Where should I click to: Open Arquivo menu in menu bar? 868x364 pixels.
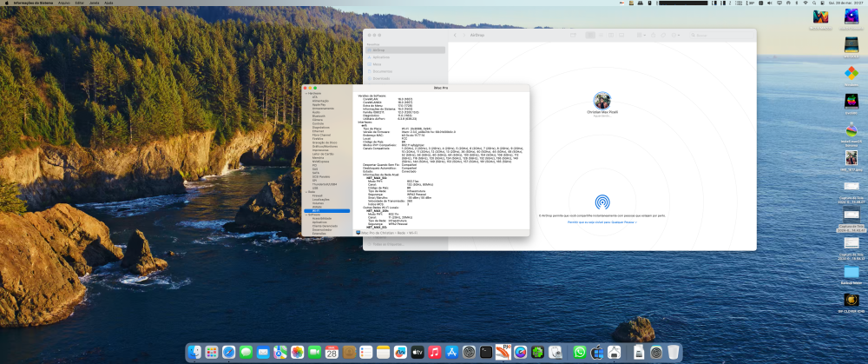click(64, 3)
